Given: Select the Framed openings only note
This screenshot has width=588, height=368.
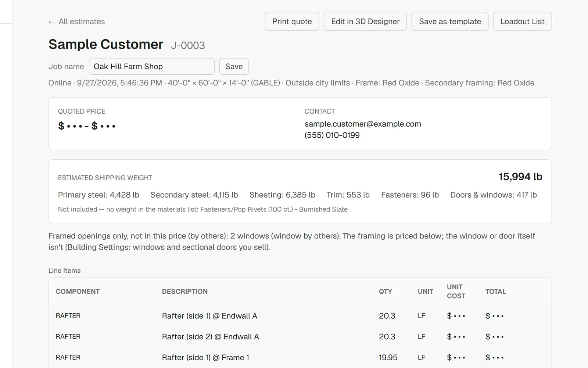Looking at the screenshot, I should pos(292,241).
